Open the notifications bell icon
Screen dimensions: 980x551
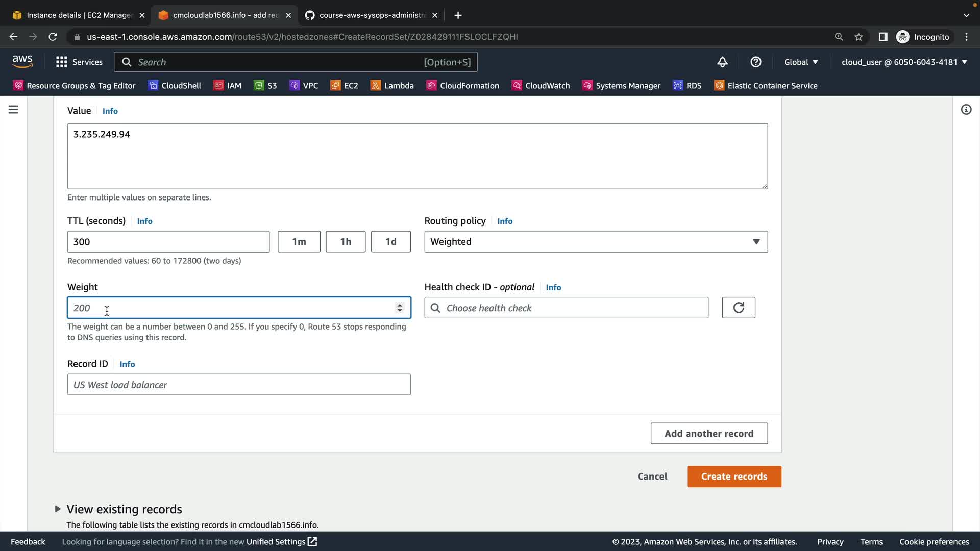pos(722,62)
